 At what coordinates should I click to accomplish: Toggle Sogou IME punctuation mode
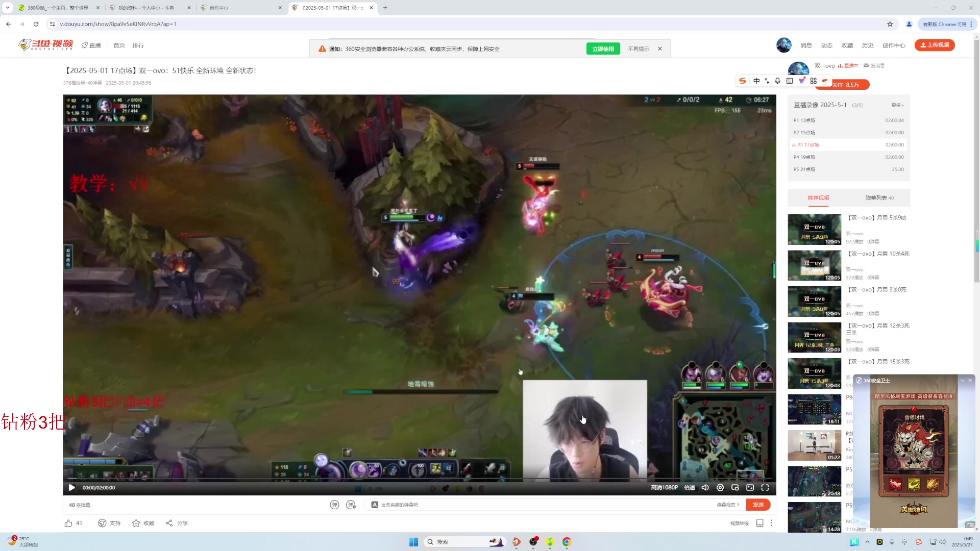767,81
